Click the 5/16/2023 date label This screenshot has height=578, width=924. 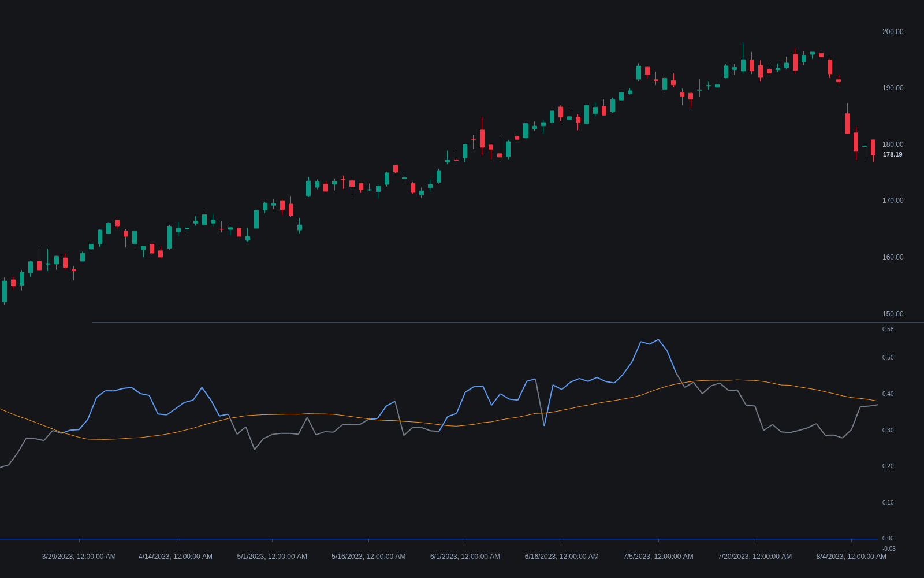click(x=368, y=557)
